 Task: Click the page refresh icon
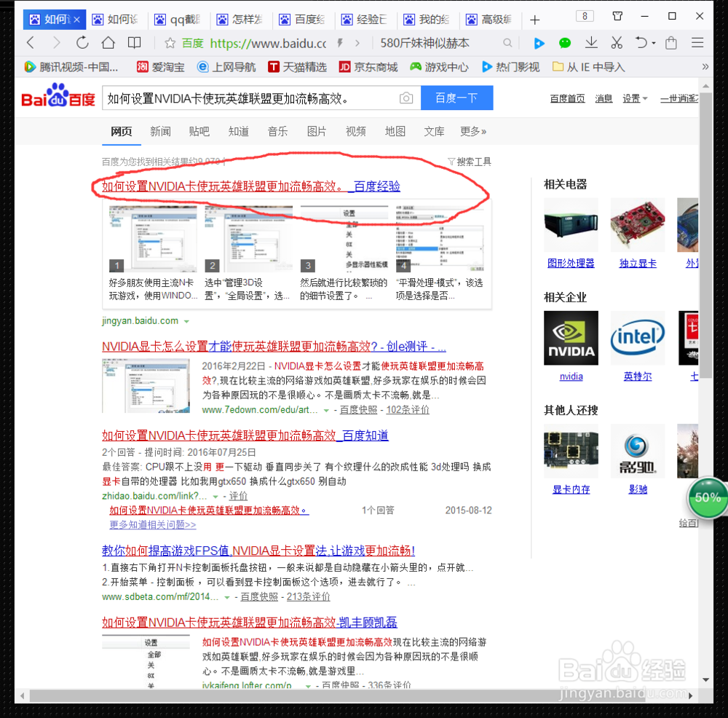[x=82, y=44]
